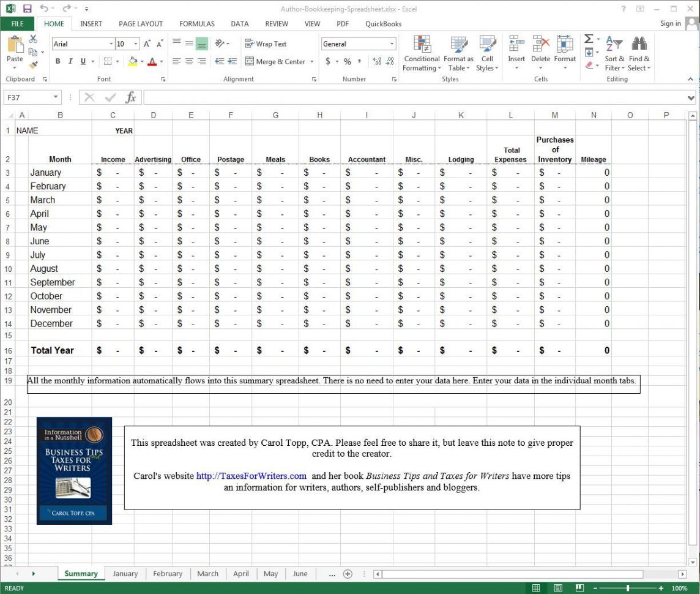
Task: Apply the Percent Style format
Action: (x=346, y=61)
